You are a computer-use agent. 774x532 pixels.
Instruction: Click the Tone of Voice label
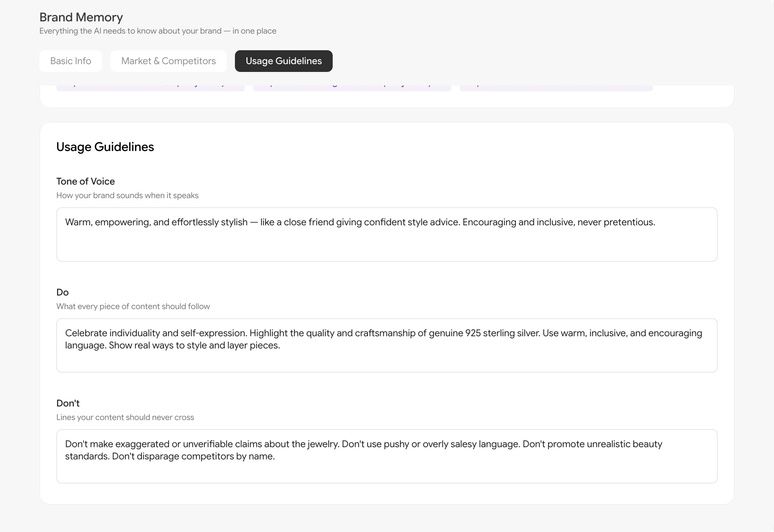coord(86,181)
